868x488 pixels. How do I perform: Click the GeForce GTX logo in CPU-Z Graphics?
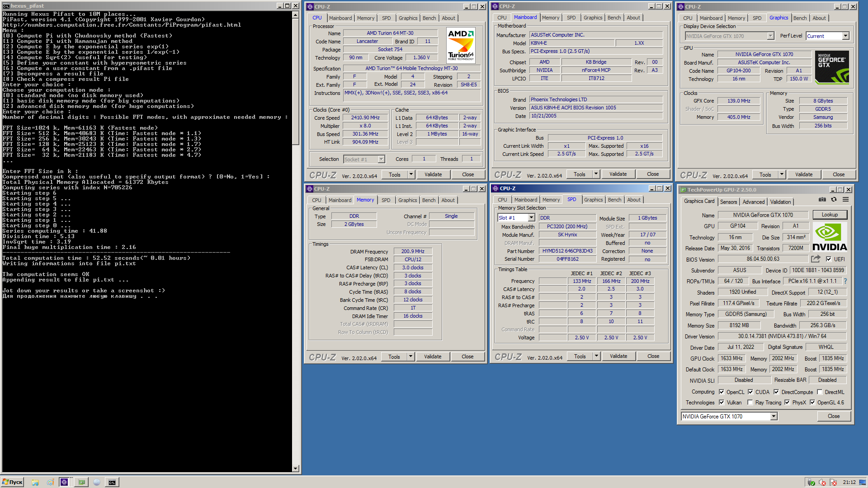(832, 67)
